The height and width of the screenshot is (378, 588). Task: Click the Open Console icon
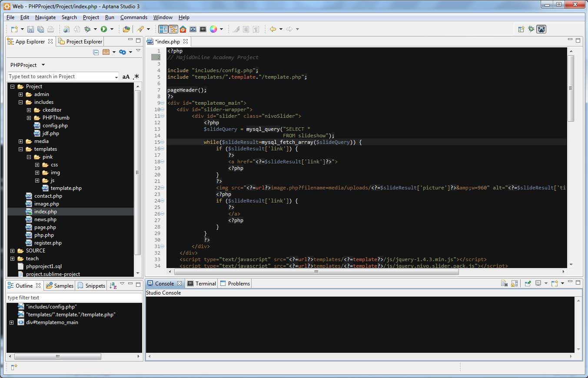(x=555, y=283)
